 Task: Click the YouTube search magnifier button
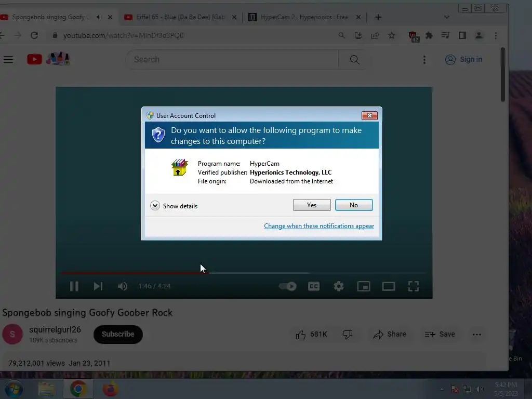coord(354,60)
